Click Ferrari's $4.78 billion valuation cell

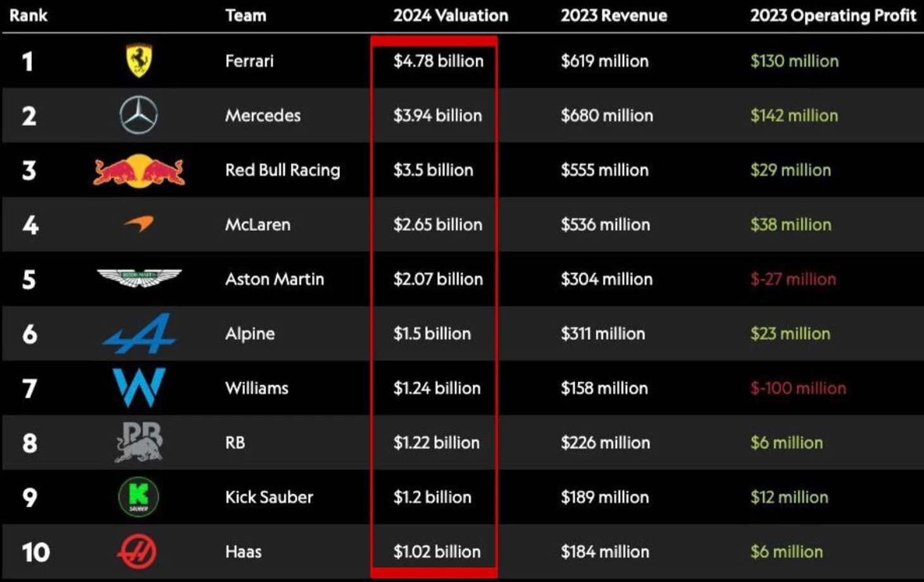coord(439,61)
